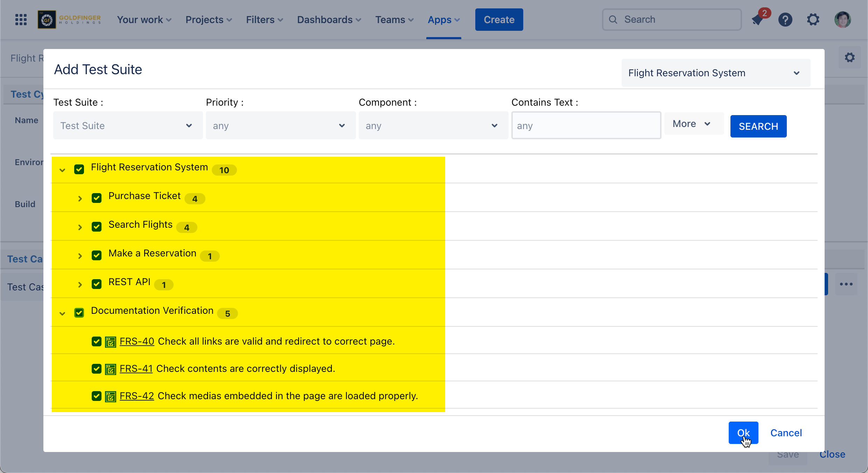This screenshot has width=868, height=473.
Task: Click the user profile avatar
Action: [842, 20]
